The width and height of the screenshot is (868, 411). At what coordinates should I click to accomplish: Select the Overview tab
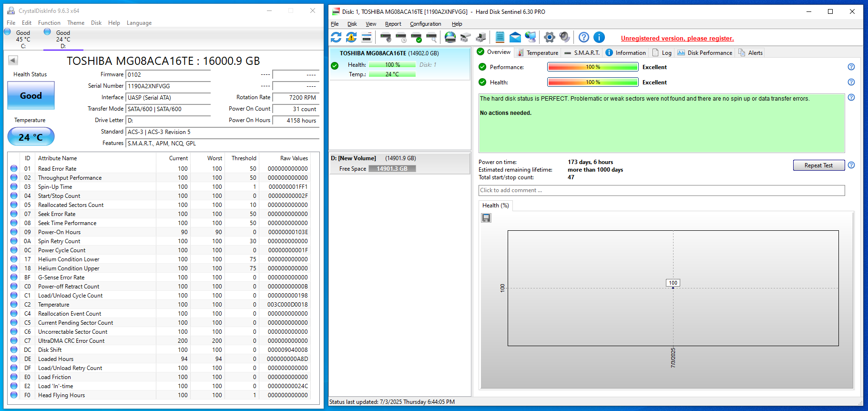tap(494, 52)
